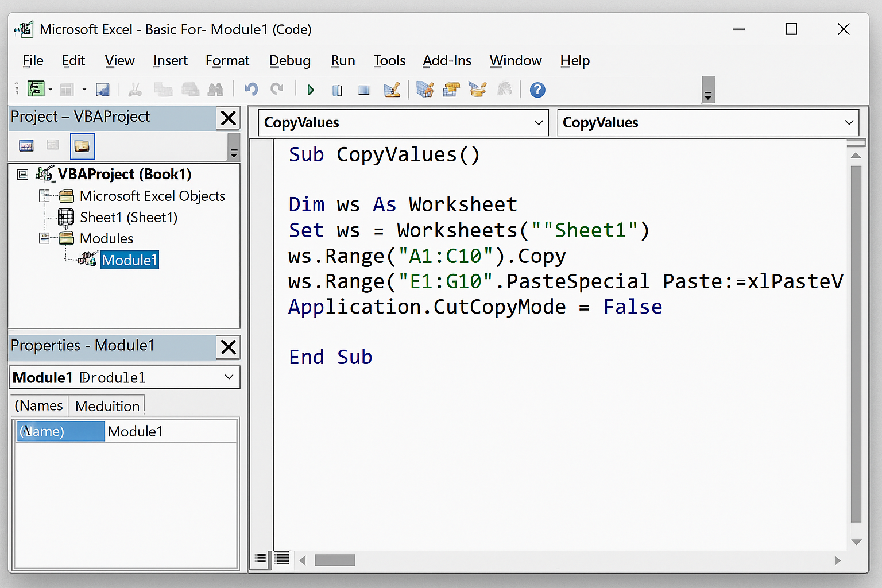Toggle Folders icon in Project panel

[x=82, y=146]
